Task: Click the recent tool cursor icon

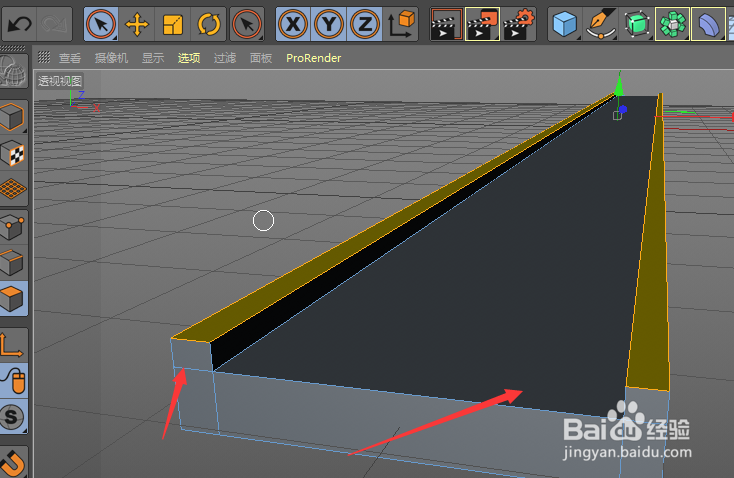Action: [247, 24]
